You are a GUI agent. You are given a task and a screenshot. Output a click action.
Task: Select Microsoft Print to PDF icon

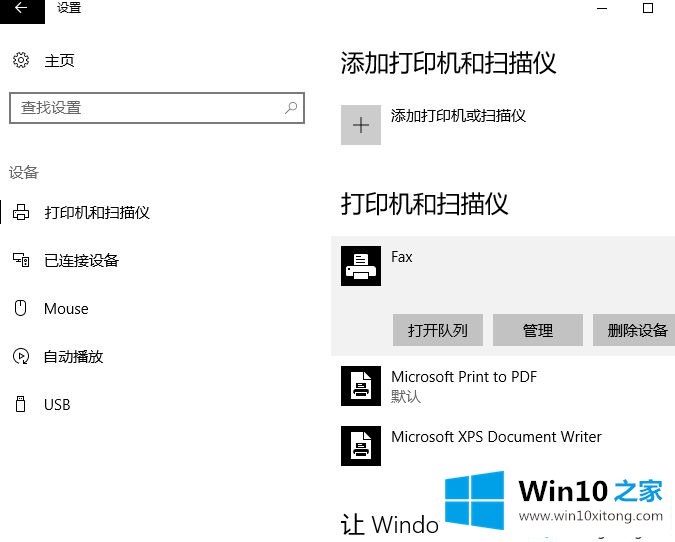361,386
